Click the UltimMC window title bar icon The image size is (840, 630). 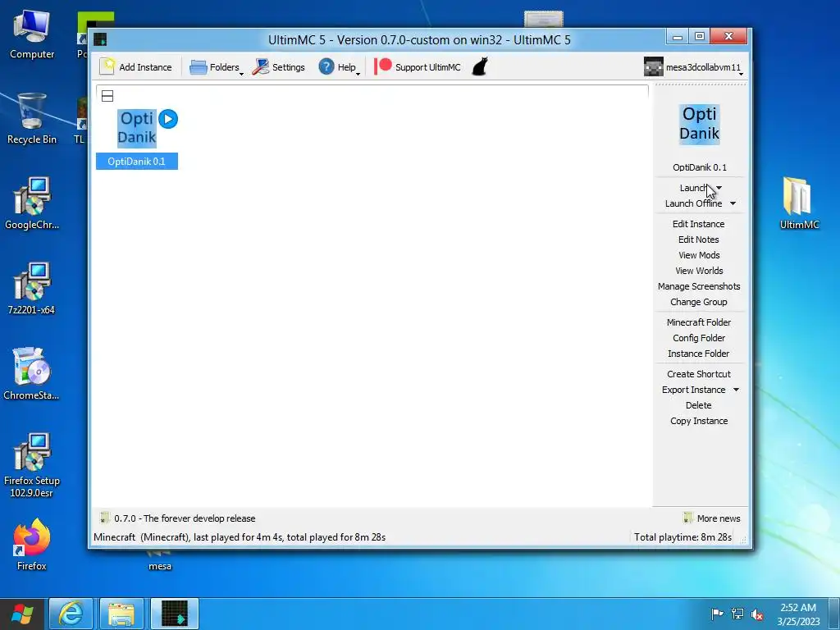point(100,39)
